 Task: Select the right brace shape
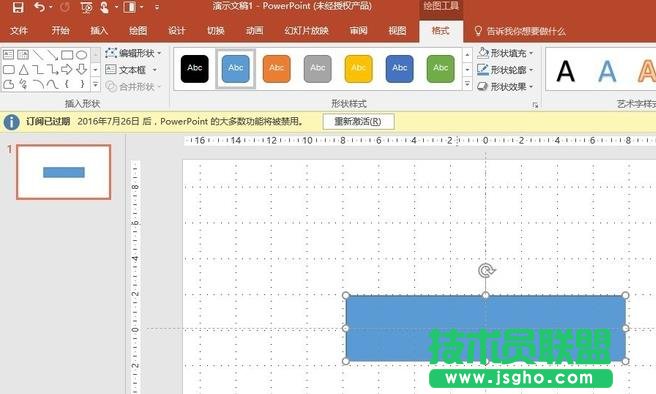pos(82,84)
